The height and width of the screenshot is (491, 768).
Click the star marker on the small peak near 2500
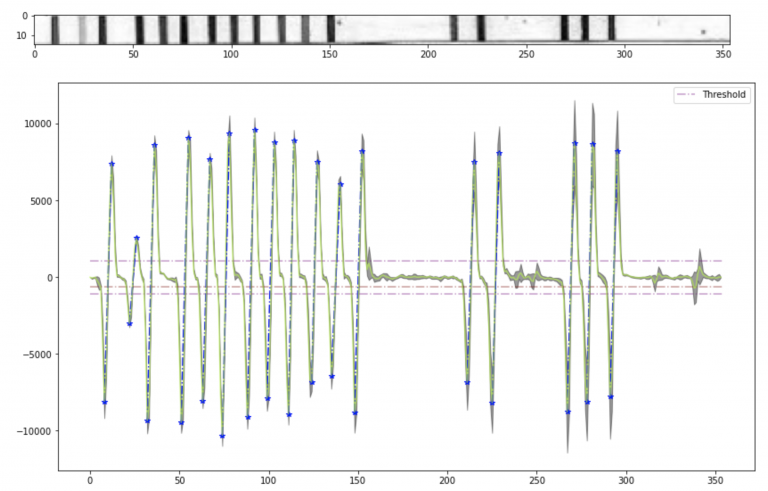pos(137,238)
